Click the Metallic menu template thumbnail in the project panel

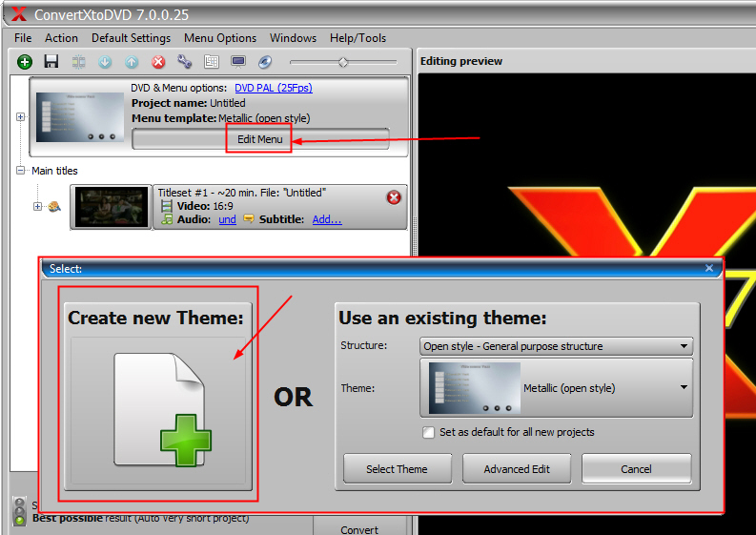[x=80, y=117]
